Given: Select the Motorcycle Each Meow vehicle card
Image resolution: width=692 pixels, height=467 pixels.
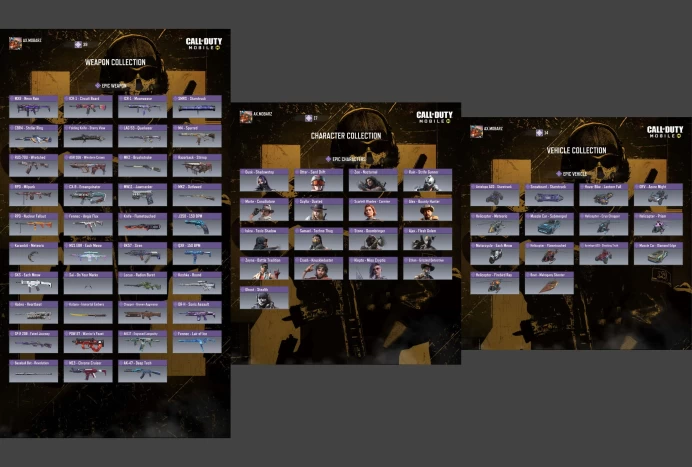Looking at the screenshot, I should pyautogui.click(x=494, y=253).
